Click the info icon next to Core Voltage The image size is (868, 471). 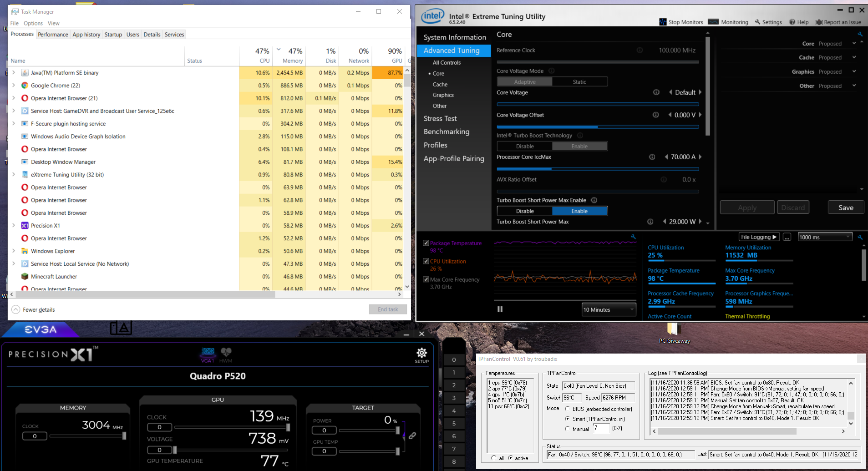[656, 92]
